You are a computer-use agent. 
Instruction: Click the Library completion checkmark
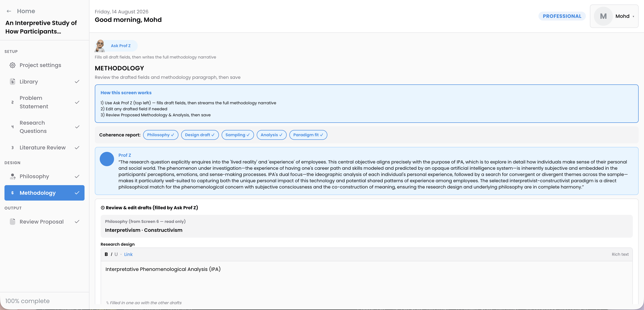[x=77, y=82]
